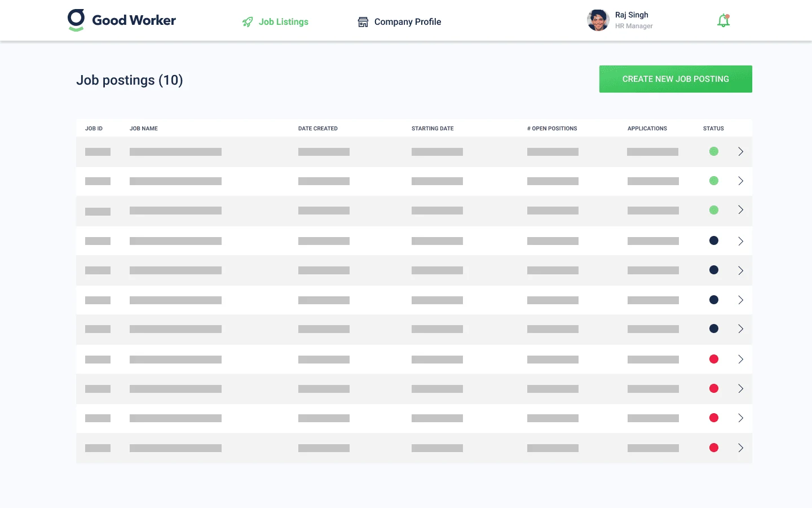
Task: Click the HR Manager role label
Action: 634,26
